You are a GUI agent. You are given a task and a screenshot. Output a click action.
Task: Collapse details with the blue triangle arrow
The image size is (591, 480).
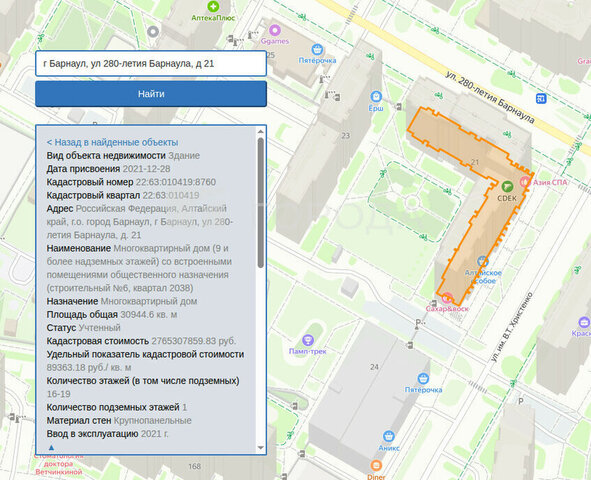click(x=52, y=448)
